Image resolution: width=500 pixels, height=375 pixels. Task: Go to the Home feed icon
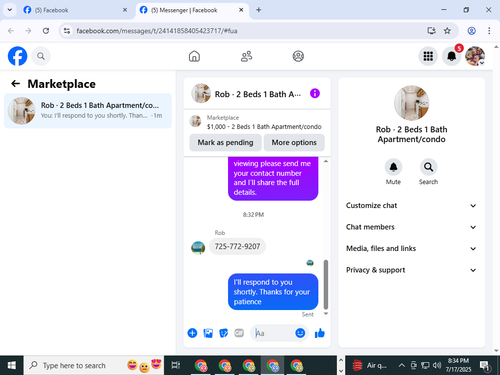pos(194,56)
